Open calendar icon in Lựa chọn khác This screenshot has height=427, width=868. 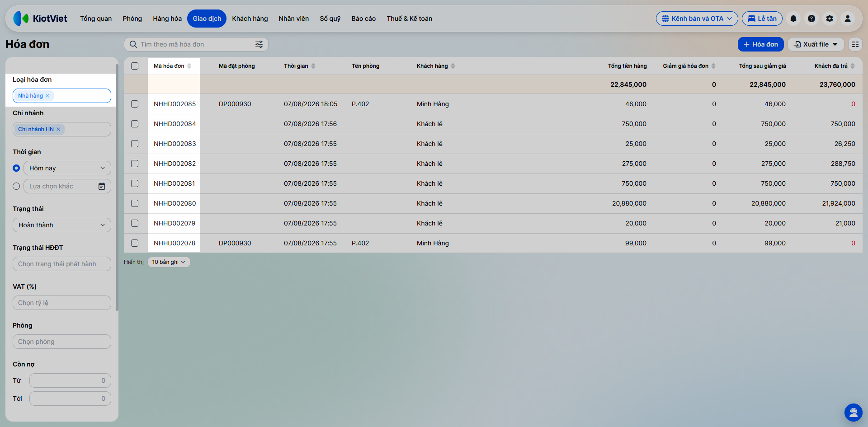102,186
